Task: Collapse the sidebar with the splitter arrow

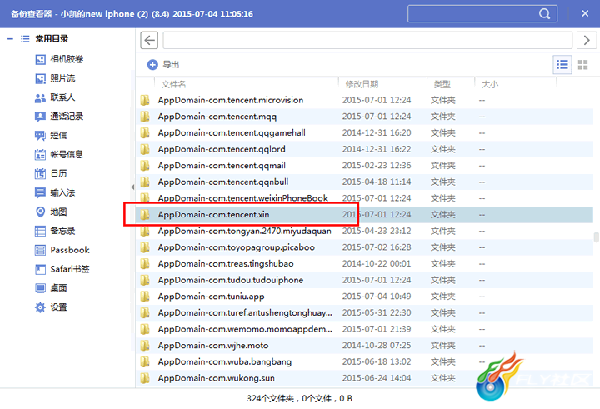Action: 133,187
